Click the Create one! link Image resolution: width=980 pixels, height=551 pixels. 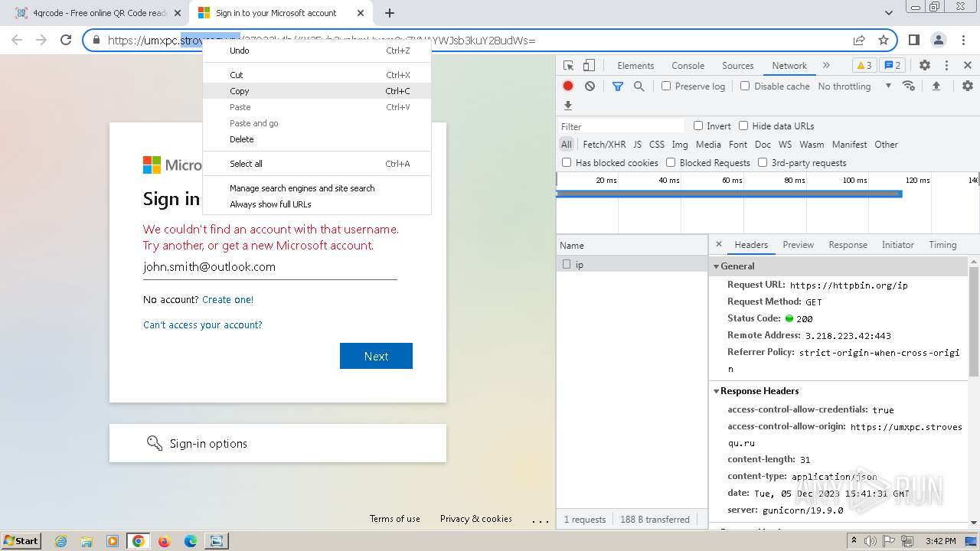coord(227,299)
